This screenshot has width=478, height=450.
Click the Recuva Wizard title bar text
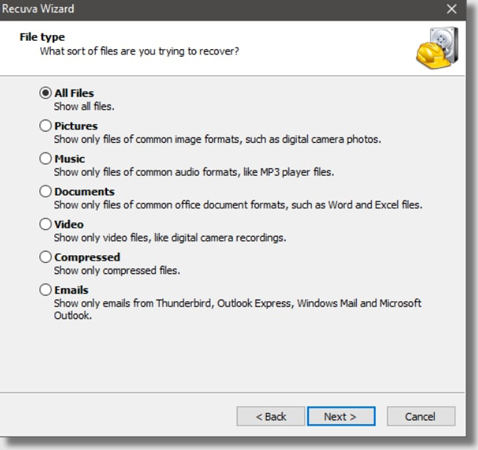pos(37,9)
